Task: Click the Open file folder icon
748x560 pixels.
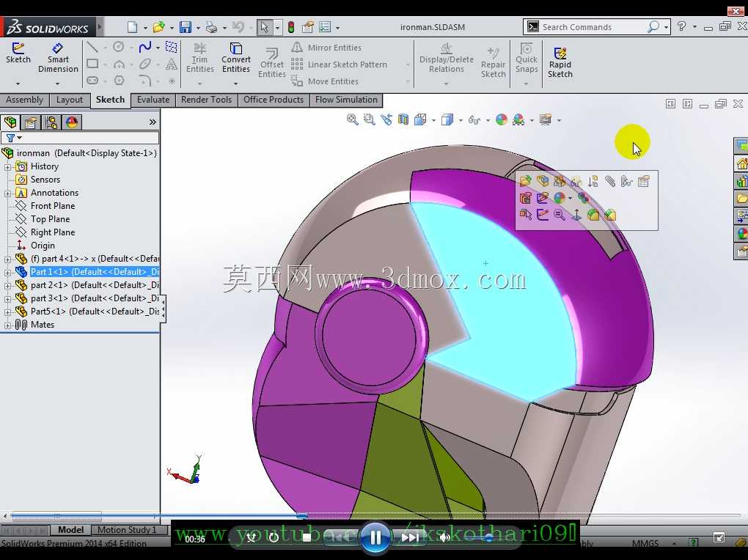Action: (158, 27)
